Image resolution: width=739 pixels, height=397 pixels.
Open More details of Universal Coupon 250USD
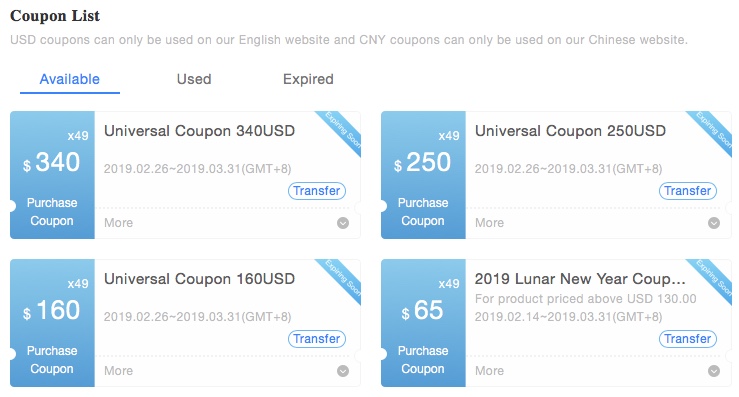click(489, 223)
